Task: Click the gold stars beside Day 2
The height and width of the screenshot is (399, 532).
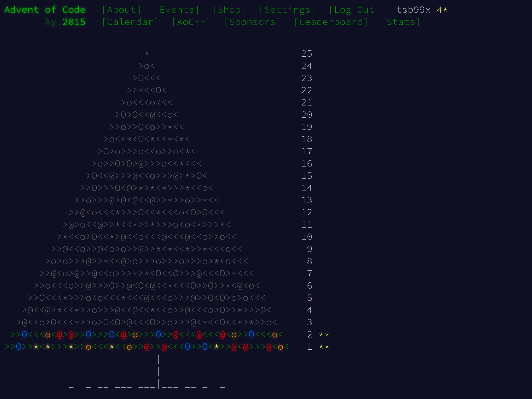Action: 324,335
